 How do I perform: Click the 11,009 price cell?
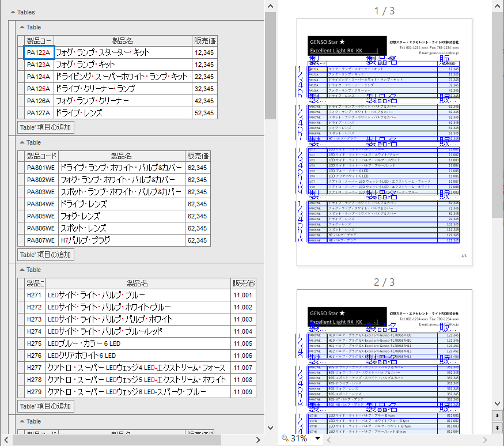pos(243,392)
